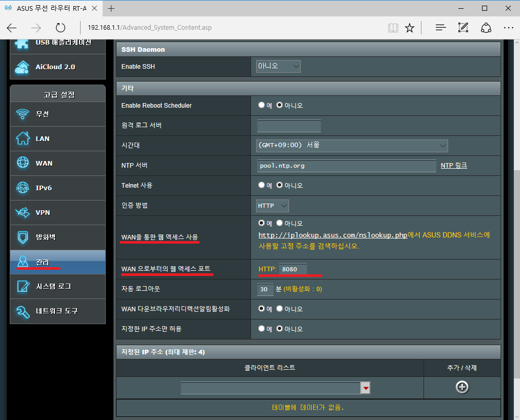Open the browser more (…) menu
Viewport: 520px width, 420px height.
coord(508,28)
